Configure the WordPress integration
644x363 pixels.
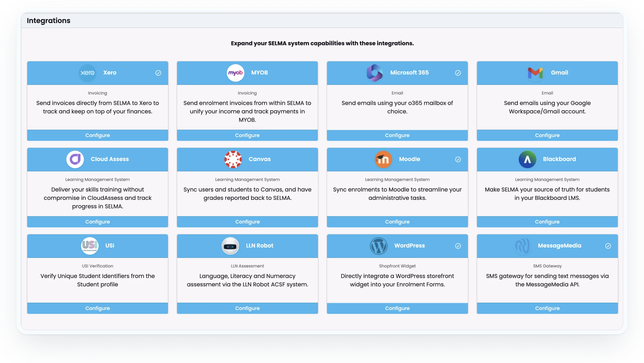click(x=397, y=308)
